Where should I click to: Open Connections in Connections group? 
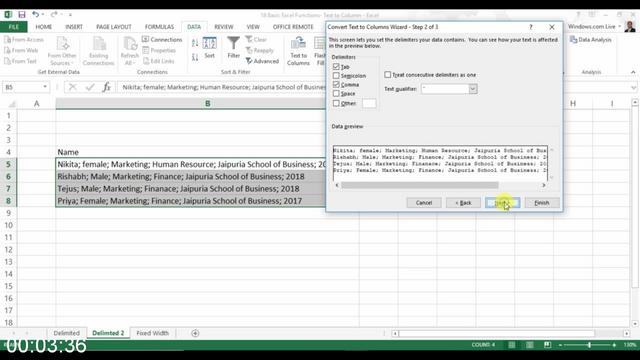pyautogui.click(x=162, y=40)
